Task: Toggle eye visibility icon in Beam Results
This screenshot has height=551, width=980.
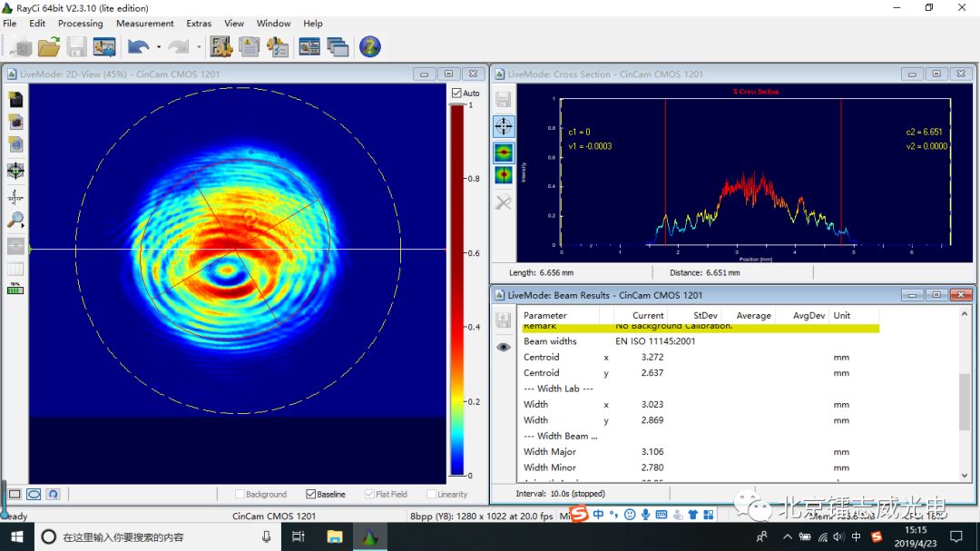Action: click(x=504, y=347)
